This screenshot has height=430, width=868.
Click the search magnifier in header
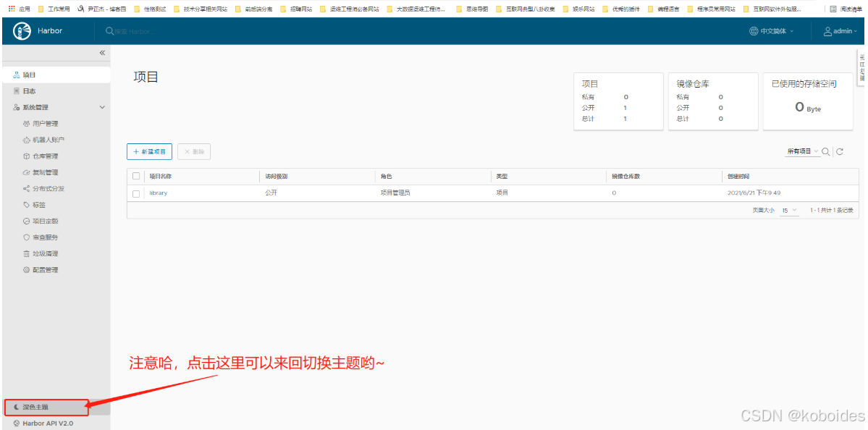point(109,32)
